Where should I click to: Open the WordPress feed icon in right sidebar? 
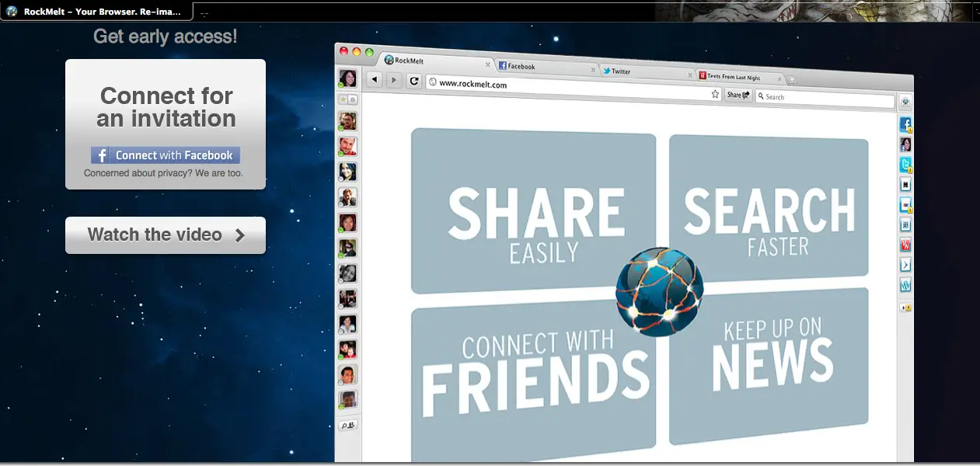coord(905,286)
